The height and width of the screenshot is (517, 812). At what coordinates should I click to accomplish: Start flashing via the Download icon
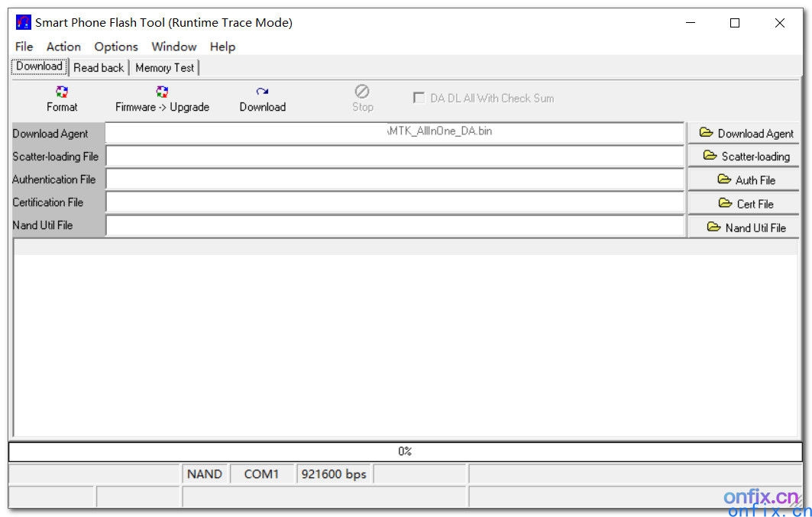262,98
